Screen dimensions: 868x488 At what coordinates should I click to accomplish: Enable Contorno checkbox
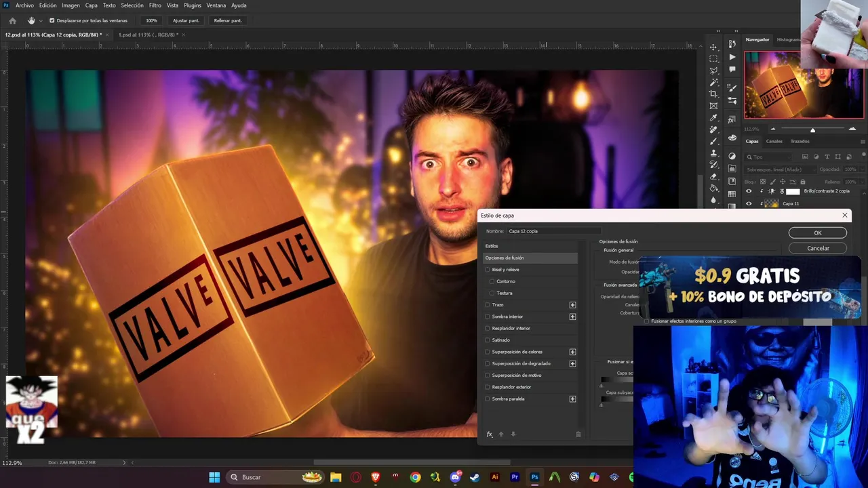coord(492,281)
